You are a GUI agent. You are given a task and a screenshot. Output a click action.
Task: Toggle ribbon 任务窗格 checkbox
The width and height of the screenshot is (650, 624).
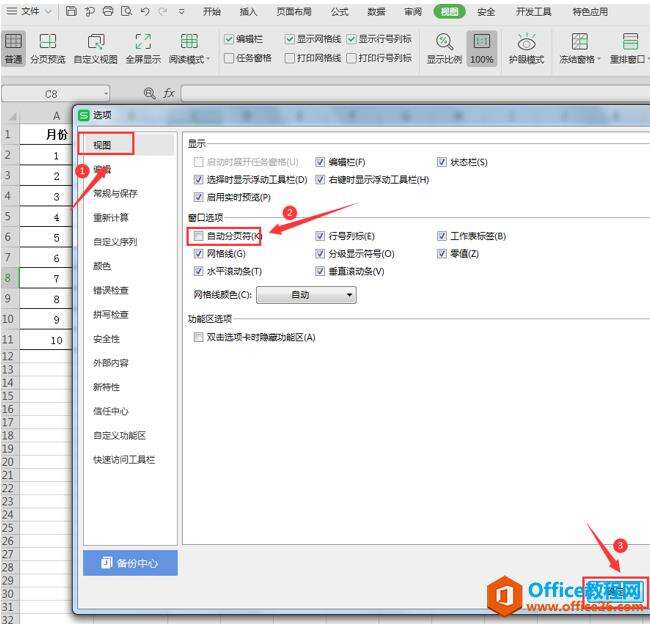[x=229, y=58]
